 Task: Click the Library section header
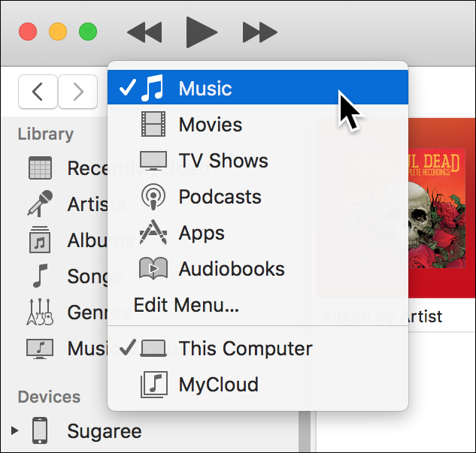(x=46, y=134)
